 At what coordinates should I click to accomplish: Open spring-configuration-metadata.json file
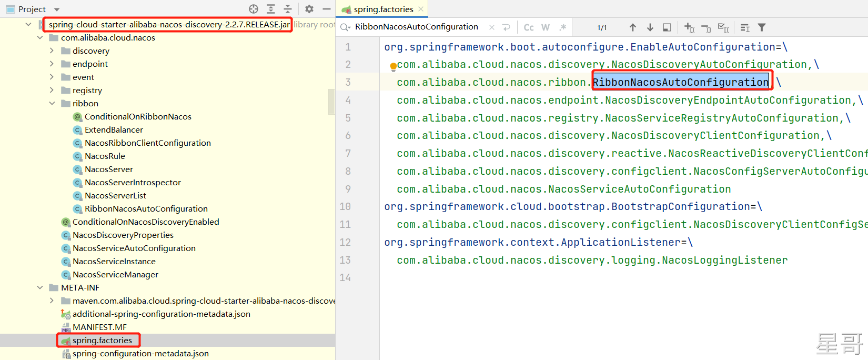[x=140, y=353]
